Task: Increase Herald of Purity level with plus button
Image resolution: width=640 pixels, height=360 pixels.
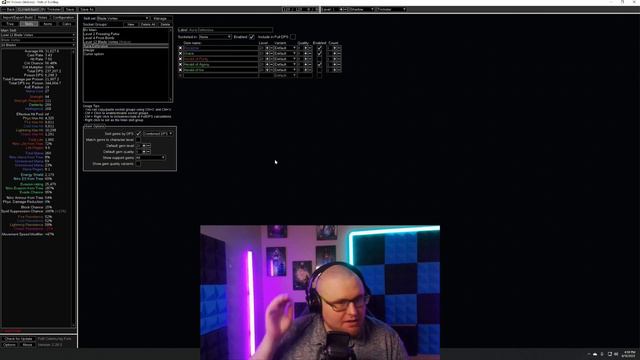Action: pos(267,59)
